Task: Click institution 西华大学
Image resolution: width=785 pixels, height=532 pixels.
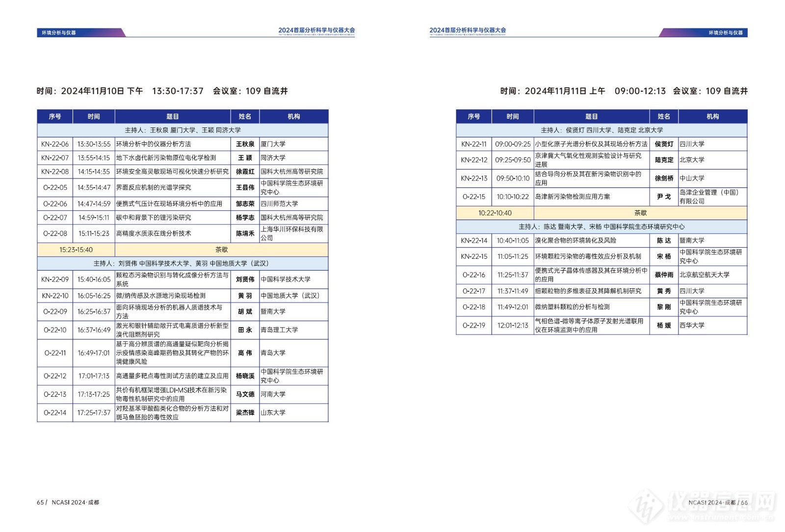Action: (x=692, y=326)
